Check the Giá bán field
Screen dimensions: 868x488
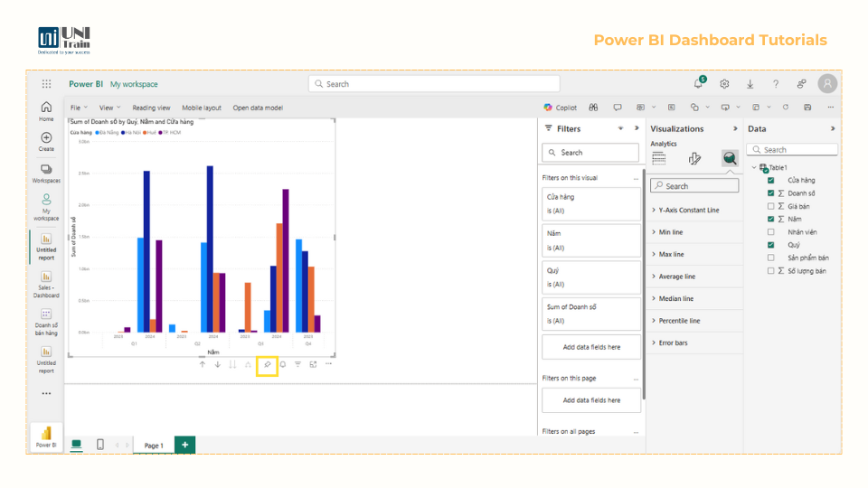click(770, 206)
